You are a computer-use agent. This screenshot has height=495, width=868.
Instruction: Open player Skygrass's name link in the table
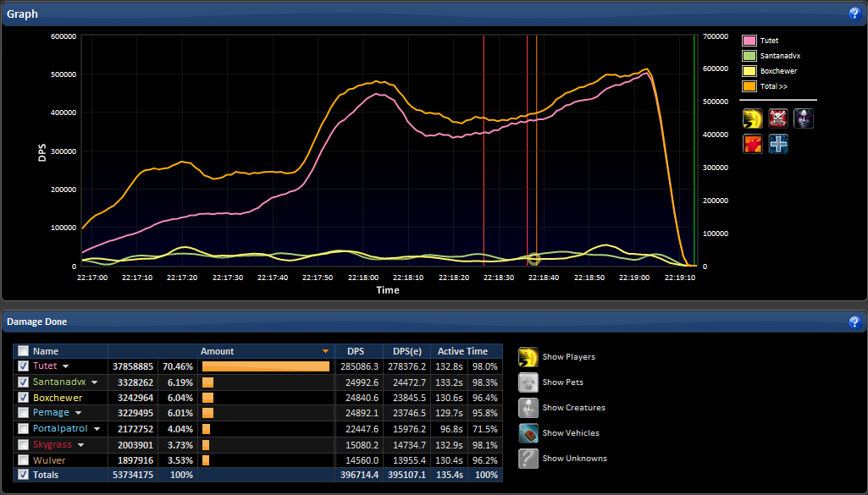point(53,445)
